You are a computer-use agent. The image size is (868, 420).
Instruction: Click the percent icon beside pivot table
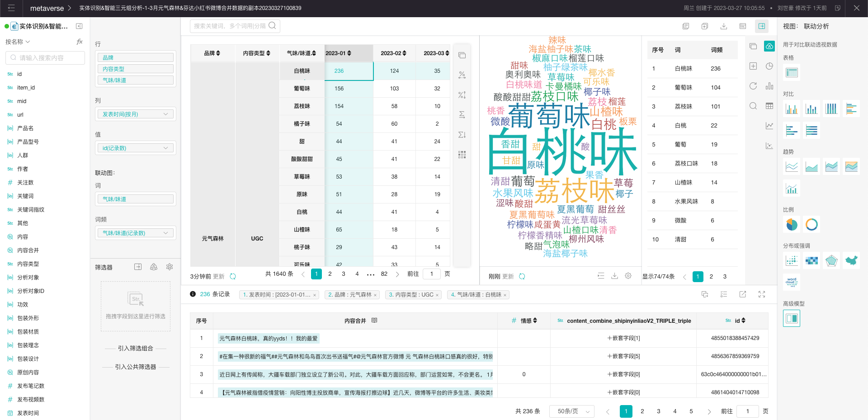tap(462, 75)
